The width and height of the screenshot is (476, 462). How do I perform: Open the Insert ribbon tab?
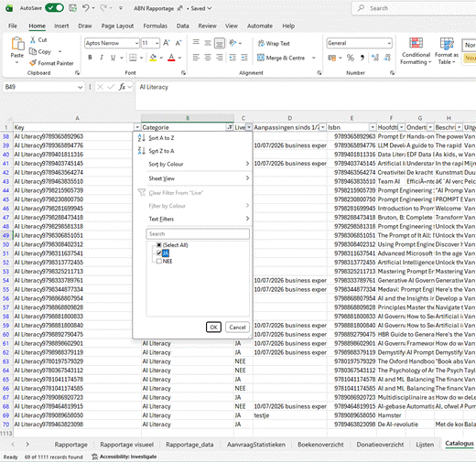[61, 26]
